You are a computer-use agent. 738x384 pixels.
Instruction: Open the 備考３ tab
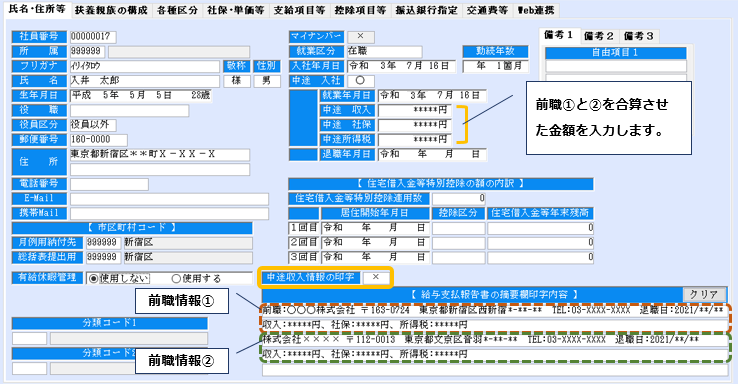(639, 36)
